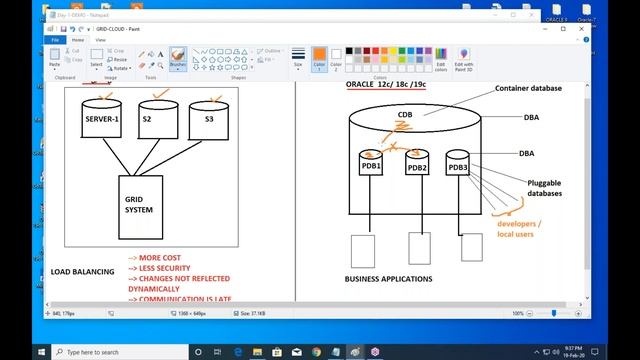Viewport: 640px width, 360px height.
Task: Click the Paste clipboard button
Action: pyautogui.click(x=54, y=55)
